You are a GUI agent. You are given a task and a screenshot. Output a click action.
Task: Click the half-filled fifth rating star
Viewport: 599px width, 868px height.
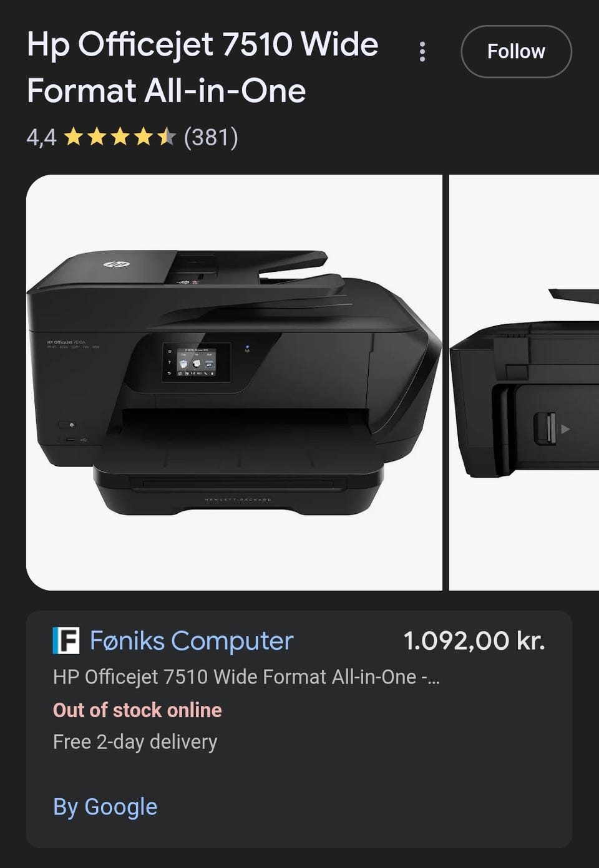pyautogui.click(x=166, y=137)
